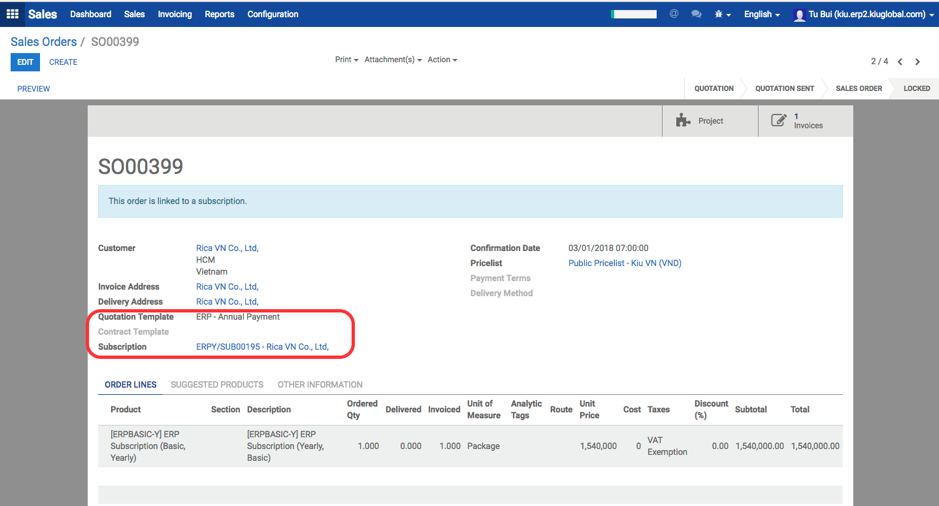Image resolution: width=939 pixels, height=506 pixels.
Task: Open the 1 Invoices smart button
Action: (805, 121)
